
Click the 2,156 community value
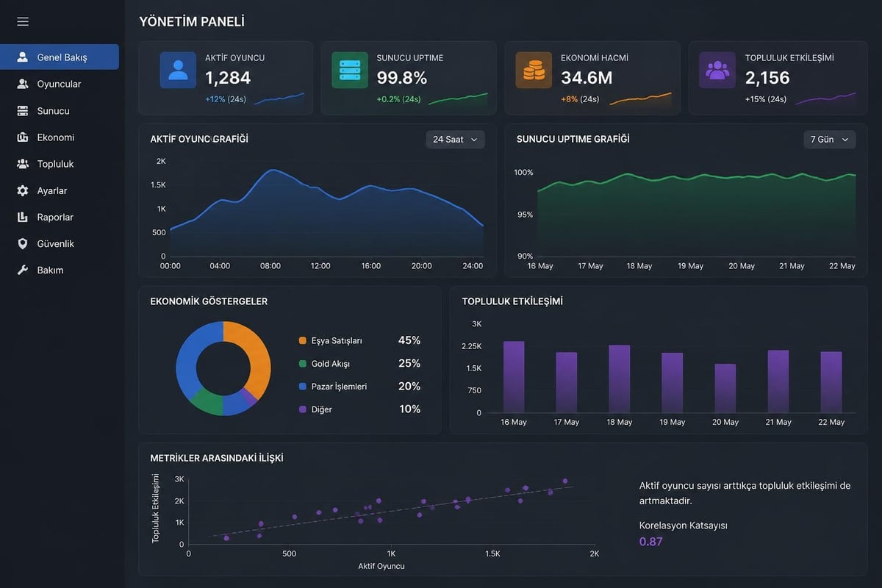pyautogui.click(x=767, y=77)
